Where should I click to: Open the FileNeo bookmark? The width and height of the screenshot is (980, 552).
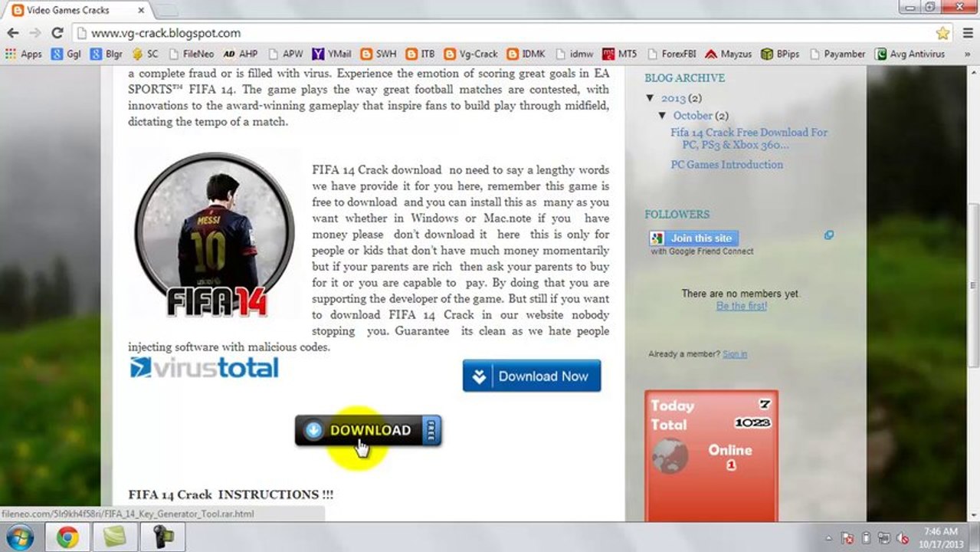click(x=191, y=54)
